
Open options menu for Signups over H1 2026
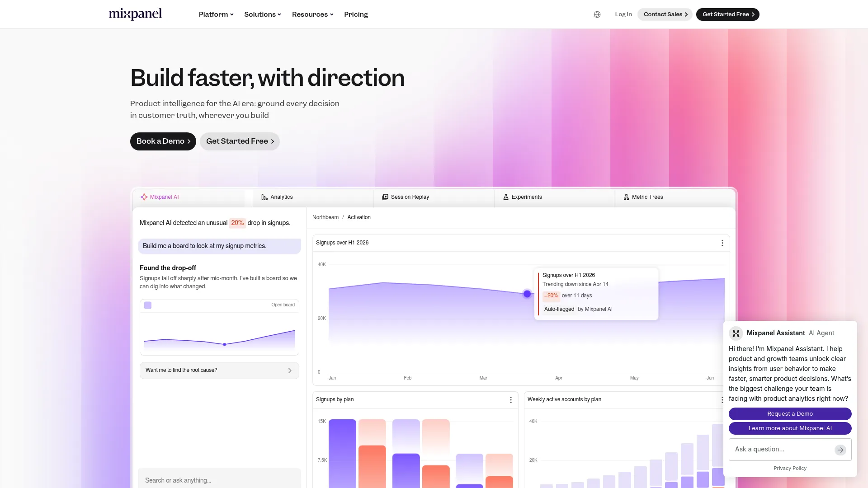pos(722,243)
